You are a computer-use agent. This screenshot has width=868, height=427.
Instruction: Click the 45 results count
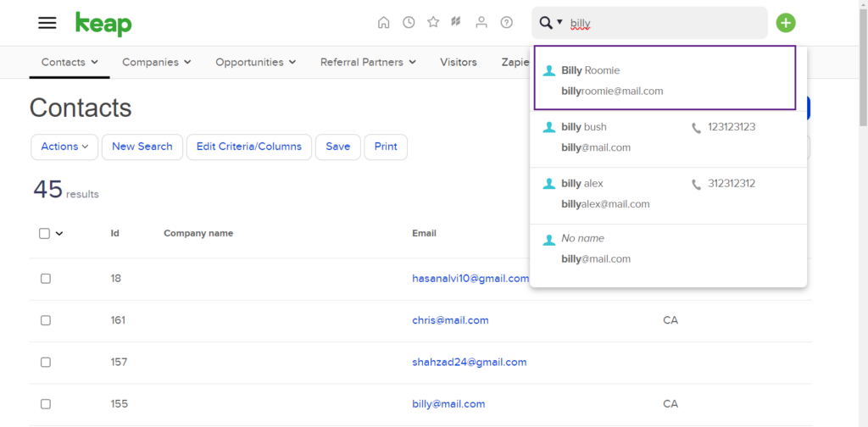click(66, 190)
